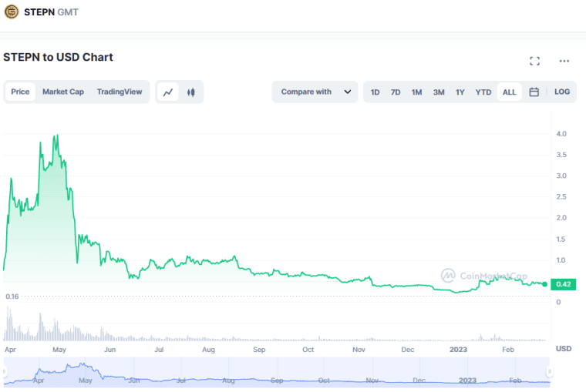Set time range to 7D
The width and height of the screenshot is (586, 392).
396,92
